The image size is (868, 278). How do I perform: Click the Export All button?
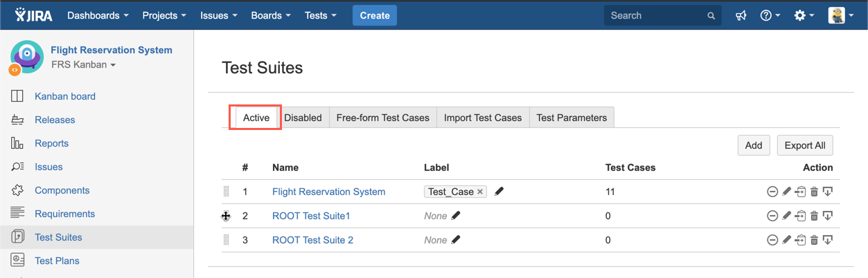[x=804, y=145]
